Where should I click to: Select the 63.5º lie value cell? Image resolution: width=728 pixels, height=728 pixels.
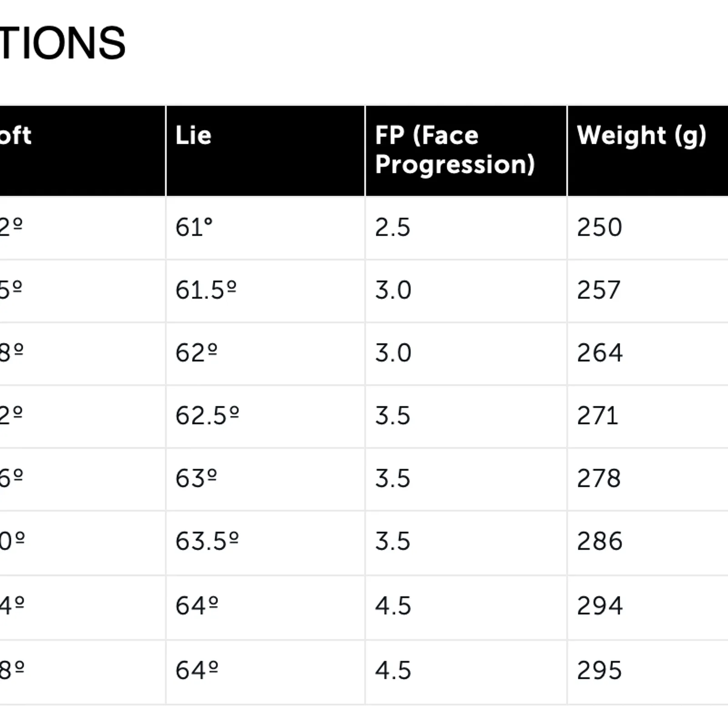coord(207,541)
